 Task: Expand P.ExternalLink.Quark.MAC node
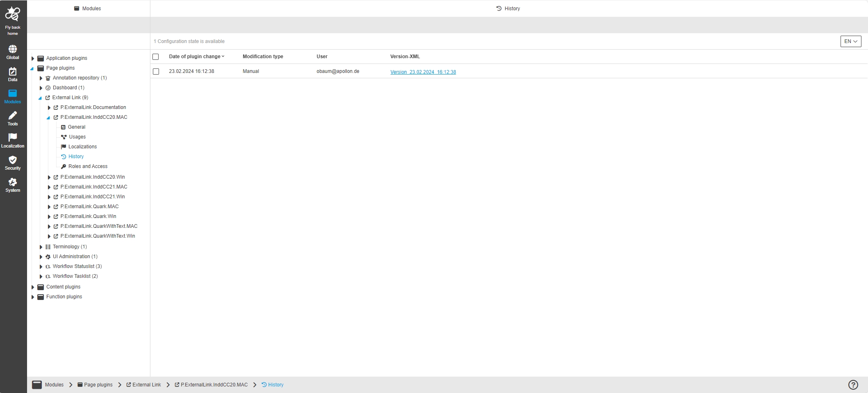point(49,207)
